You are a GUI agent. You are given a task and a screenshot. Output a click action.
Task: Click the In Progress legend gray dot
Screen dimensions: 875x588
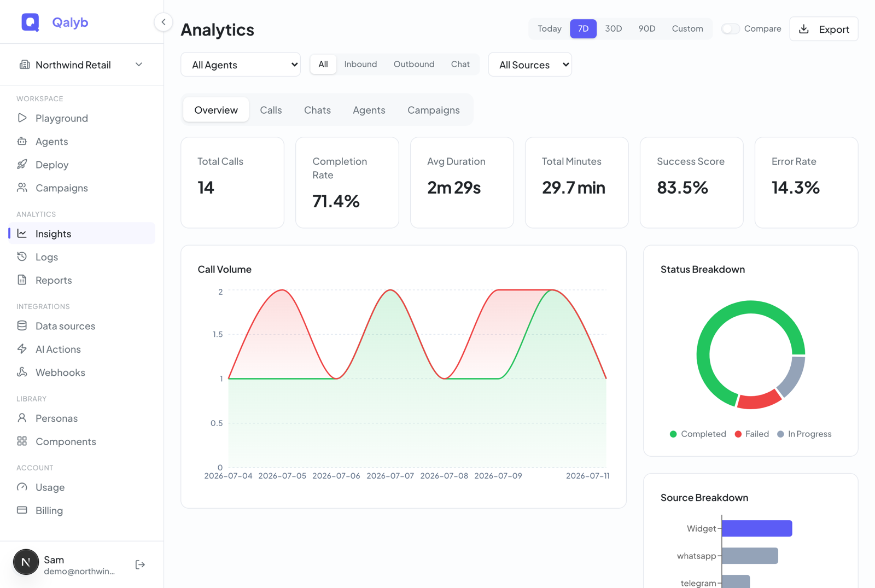click(x=780, y=434)
